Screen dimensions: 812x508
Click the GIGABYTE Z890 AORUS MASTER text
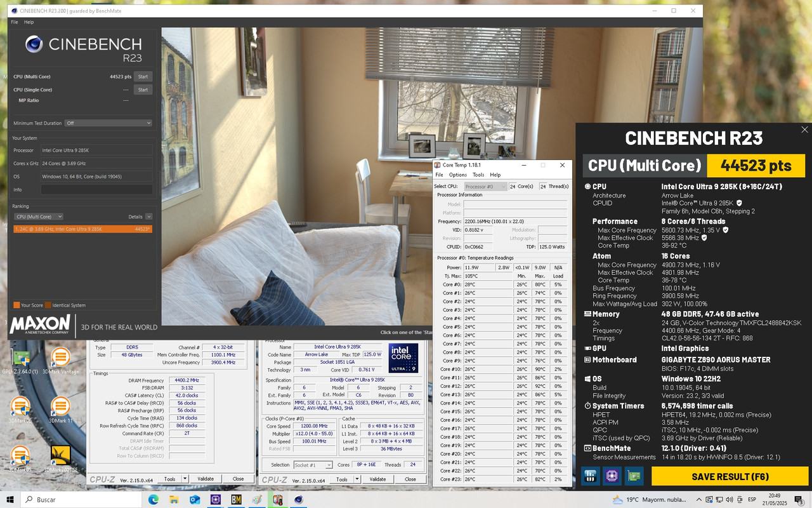click(716, 359)
